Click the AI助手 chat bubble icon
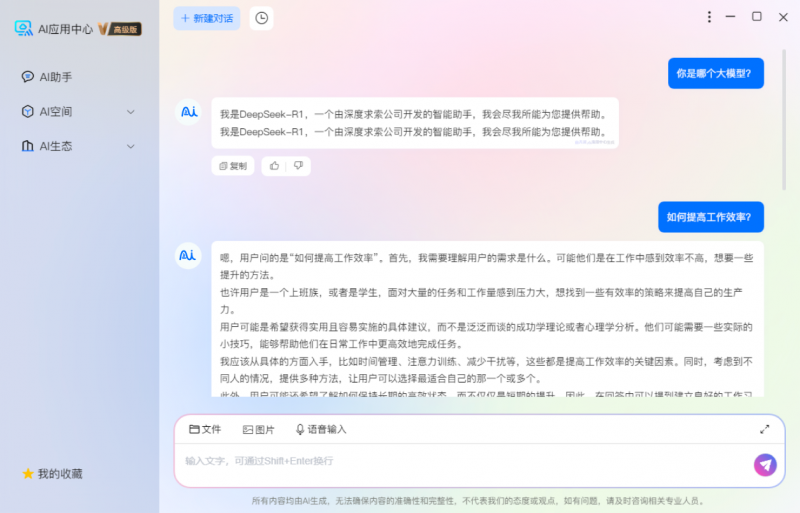Image resolution: width=800 pixels, height=513 pixels. point(28,77)
